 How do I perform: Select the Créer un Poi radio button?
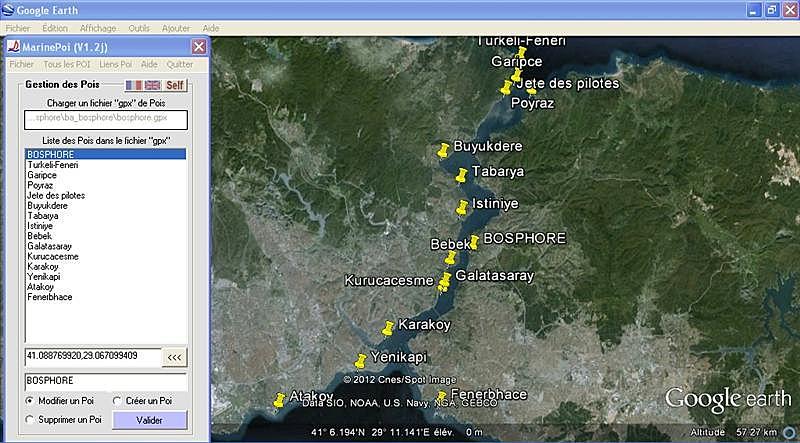116,401
